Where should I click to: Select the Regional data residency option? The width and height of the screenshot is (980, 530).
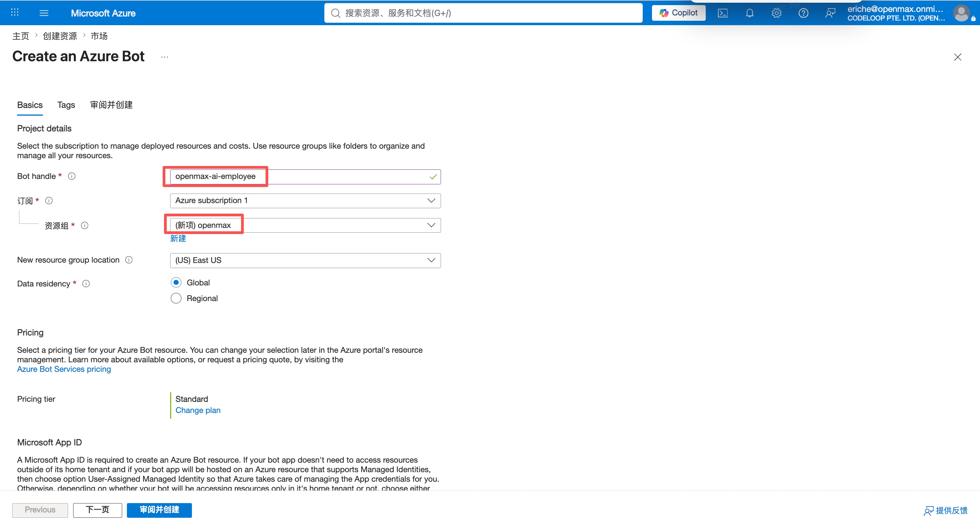(x=176, y=298)
